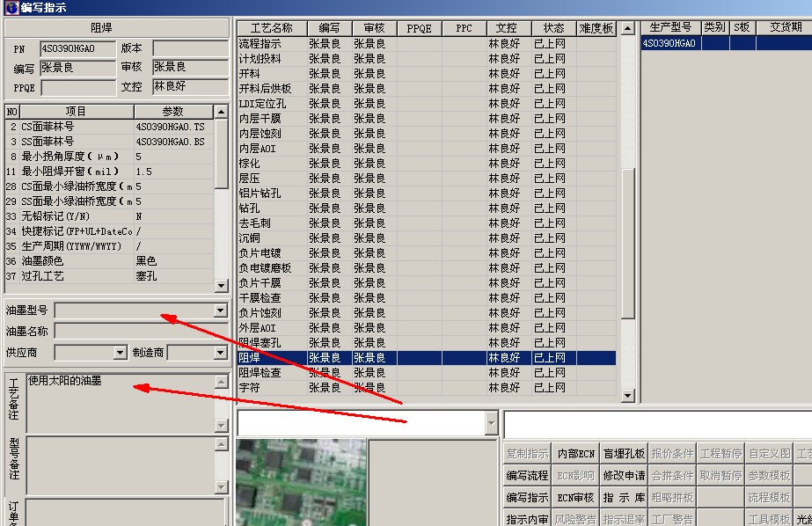Select the 油墨颜色 parameter row
The width and height of the screenshot is (812, 526).
click(x=109, y=261)
